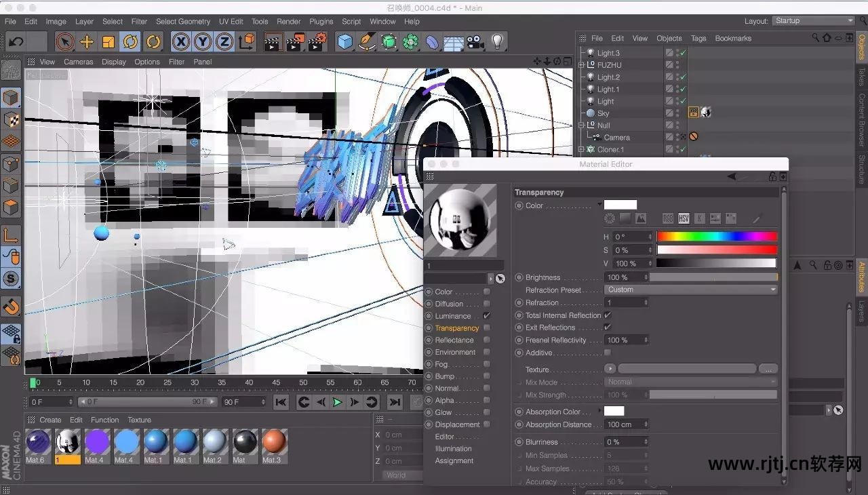Viewport: 868px width, 495px height.
Task: Toggle the X-axis lock icon
Action: coord(180,42)
